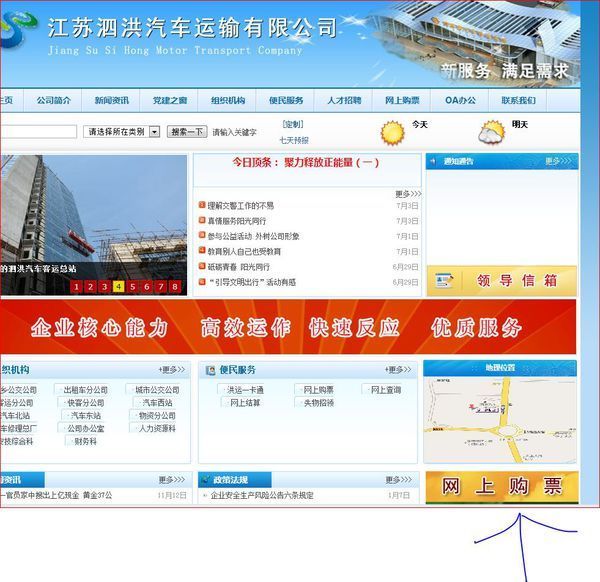The width and height of the screenshot is (600, 582).
Task: Select slideshow page 4
Action: pyautogui.click(x=119, y=287)
